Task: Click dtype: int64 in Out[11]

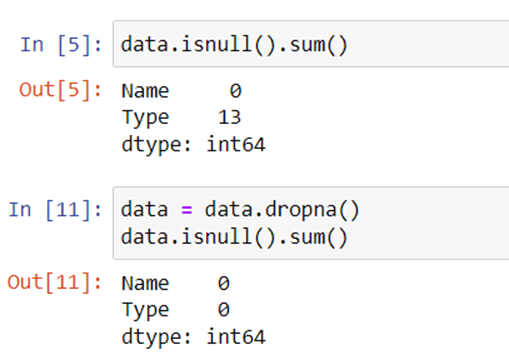Action: pyautogui.click(x=194, y=337)
